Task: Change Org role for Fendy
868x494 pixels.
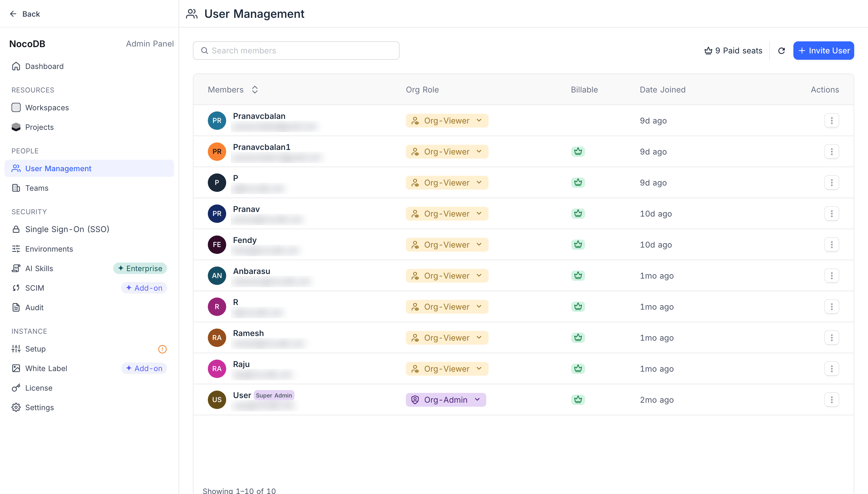Action: [x=447, y=245]
